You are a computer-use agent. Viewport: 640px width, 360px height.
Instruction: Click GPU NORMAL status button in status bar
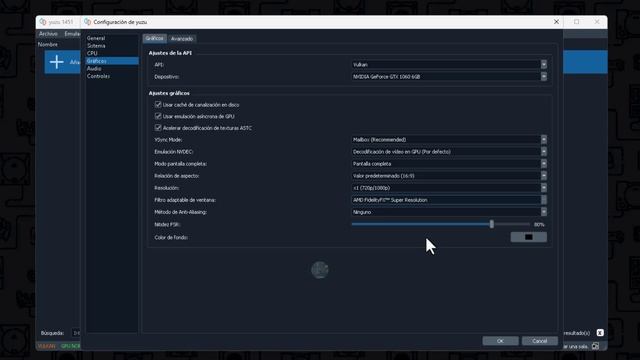point(71,346)
